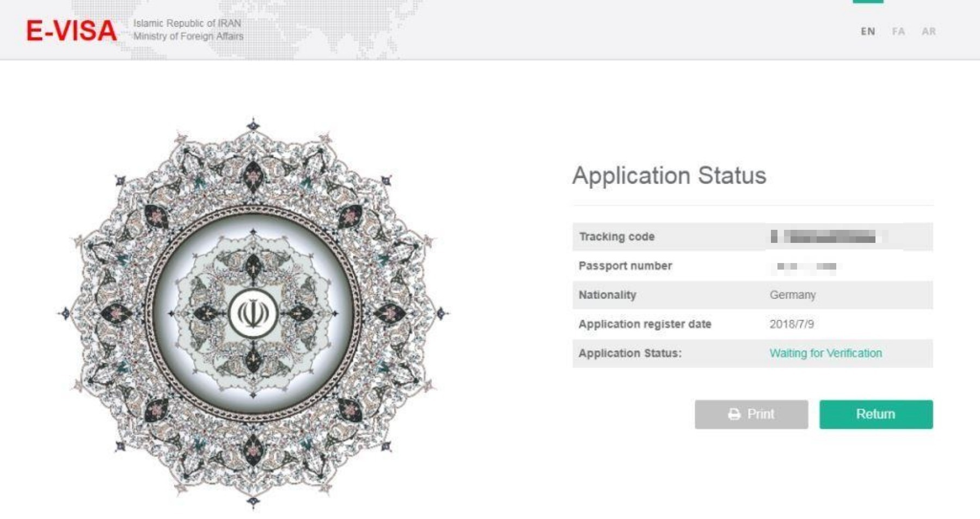This screenshot has width=980, height=519.
Task: Click the Iran emblem in mandala center
Action: 253,314
